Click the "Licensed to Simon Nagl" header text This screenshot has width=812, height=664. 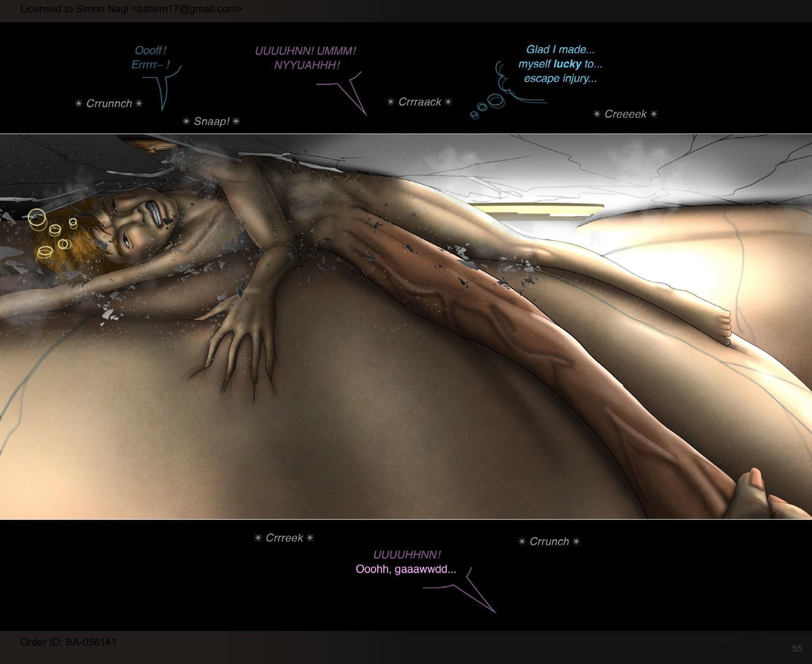pyautogui.click(x=131, y=9)
